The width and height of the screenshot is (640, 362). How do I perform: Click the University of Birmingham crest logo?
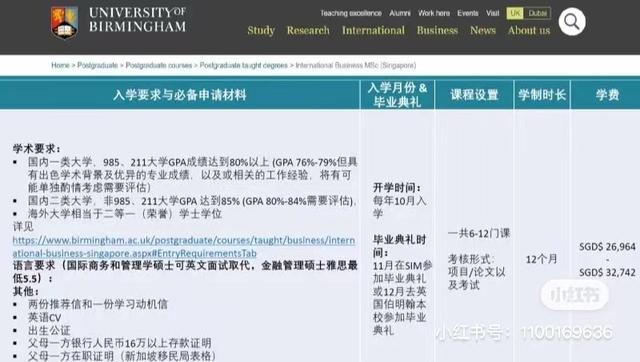tap(64, 23)
